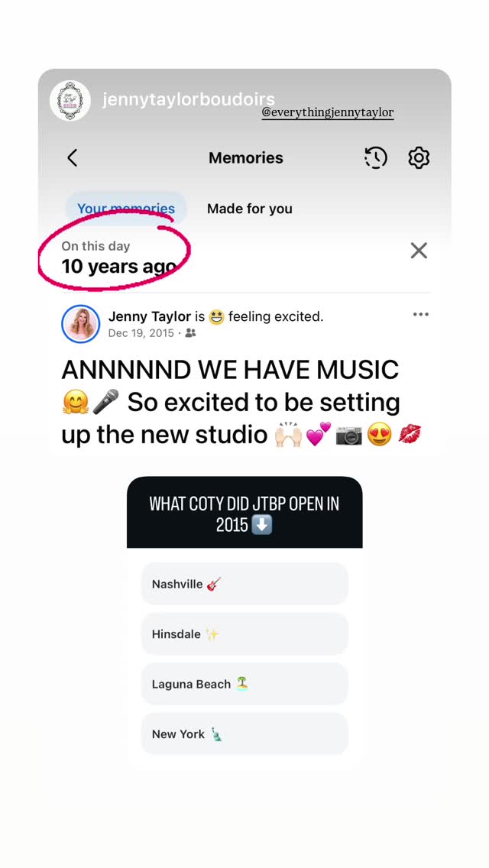This screenshot has height=868, width=489.
Task: Open Memories settings gear
Action: point(419,157)
